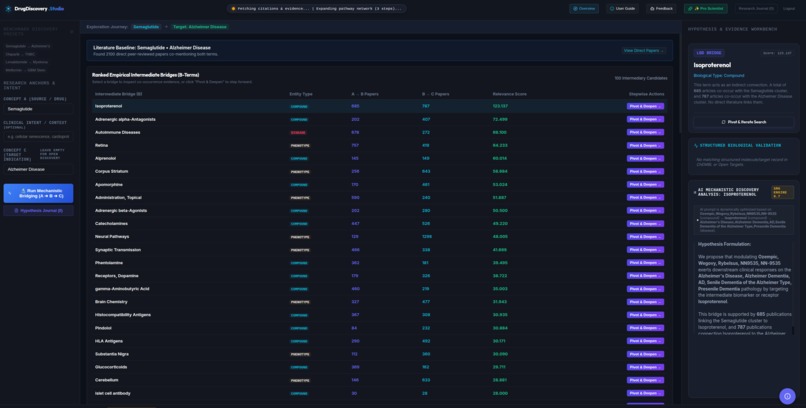Click the Logout link

click(x=789, y=9)
